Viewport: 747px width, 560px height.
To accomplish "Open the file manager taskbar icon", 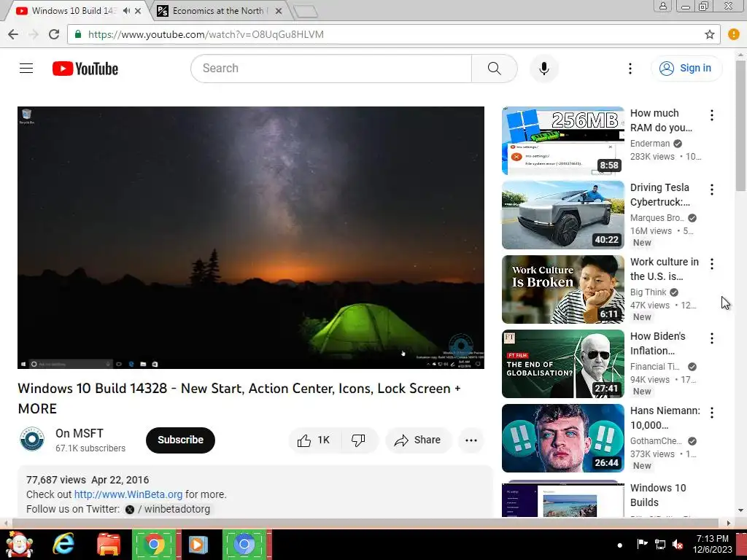I will (109, 544).
